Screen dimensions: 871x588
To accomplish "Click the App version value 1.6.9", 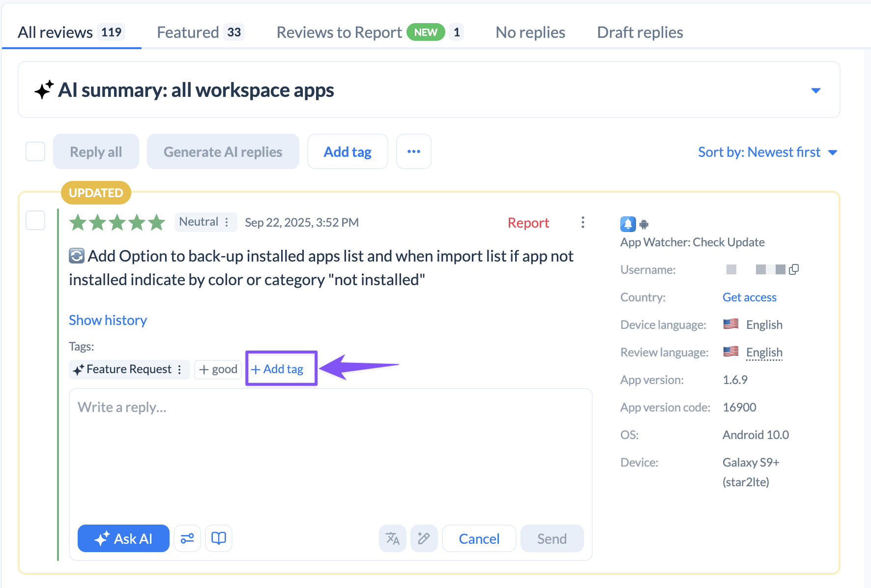I will (x=735, y=380).
